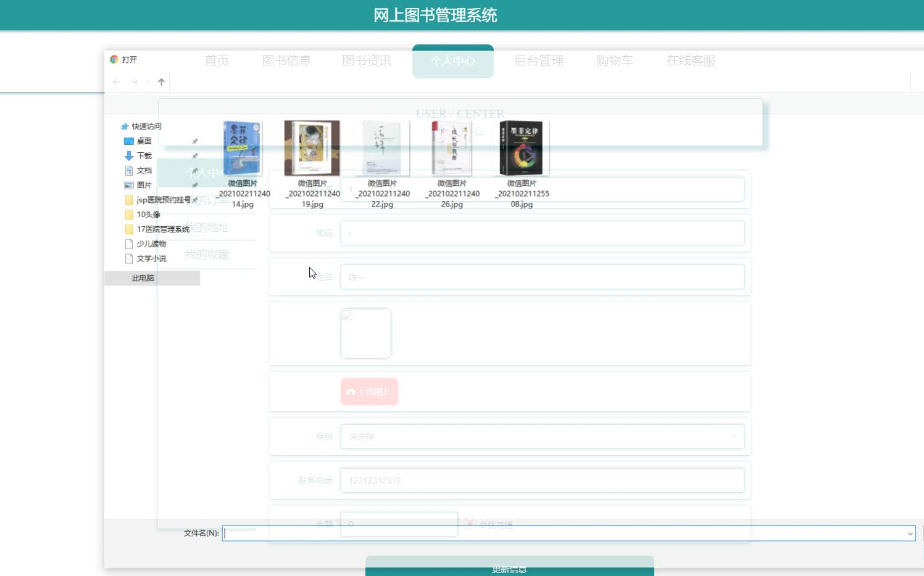Click the 文件名(N) file name input

coord(564,533)
